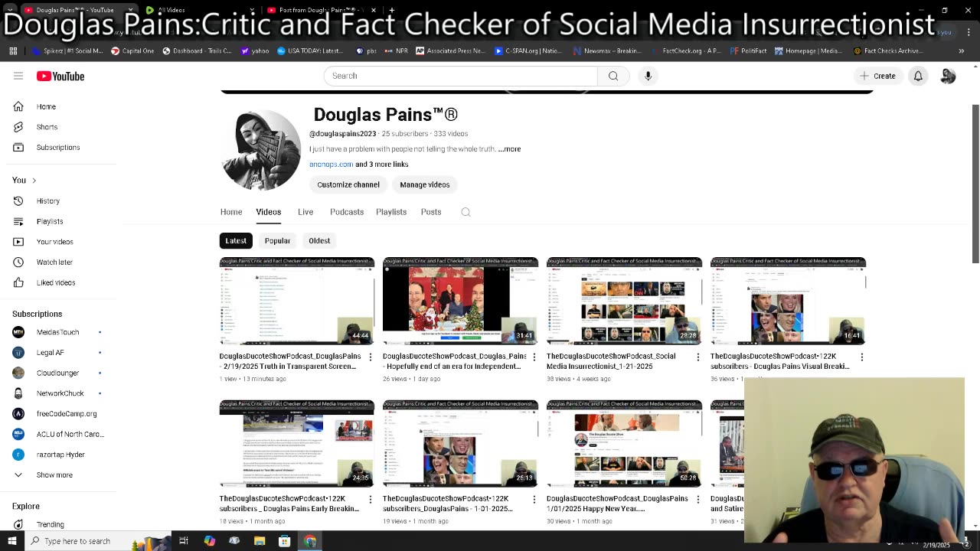Focus the YouTube search box
Image resolution: width=980 pixels, height=551 pixels.
[460, 76]
